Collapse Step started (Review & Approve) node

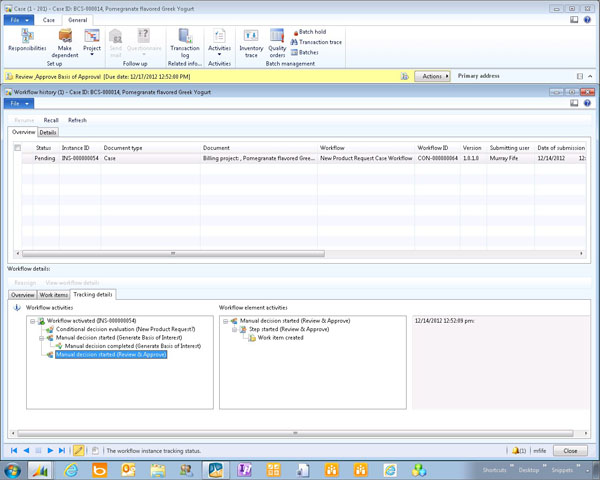pyautogui.click(x=235, y=330)
